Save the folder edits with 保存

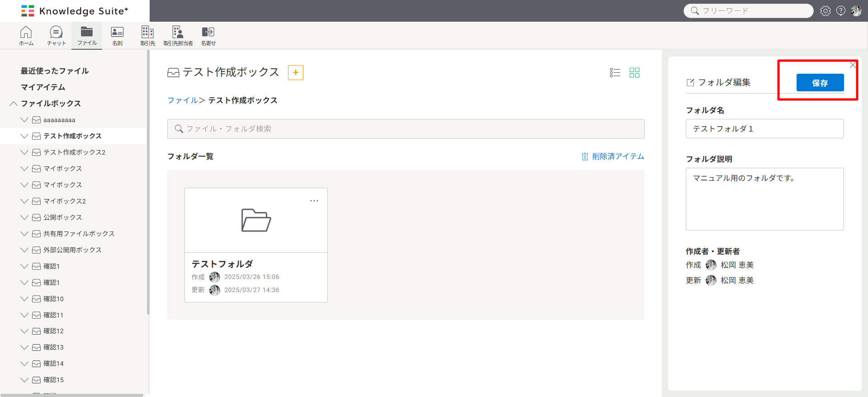click(820, 83)
